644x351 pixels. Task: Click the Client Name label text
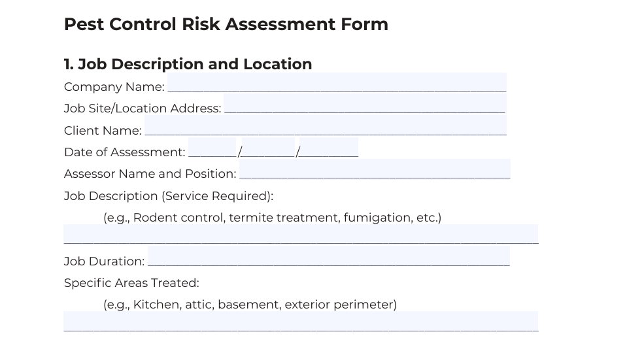pos(103,131)
